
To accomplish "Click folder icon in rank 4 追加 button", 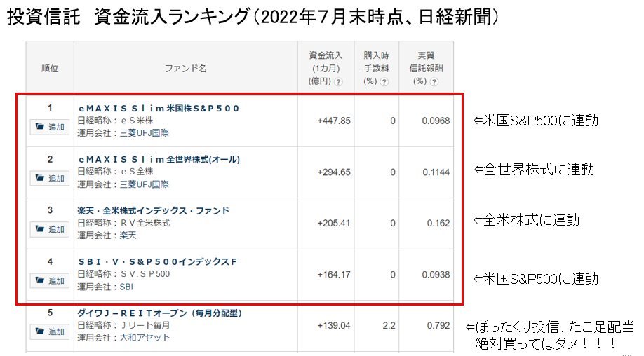I will [40, 280].
